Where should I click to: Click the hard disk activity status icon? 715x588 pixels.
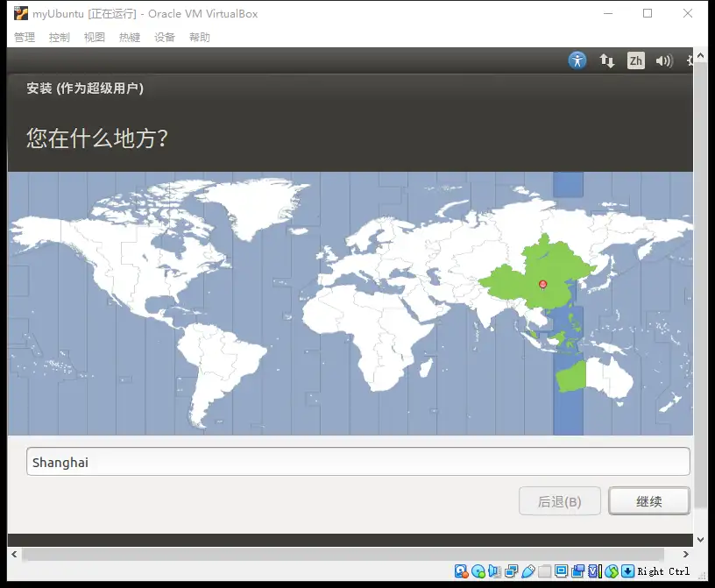click(x=461, y=571)
